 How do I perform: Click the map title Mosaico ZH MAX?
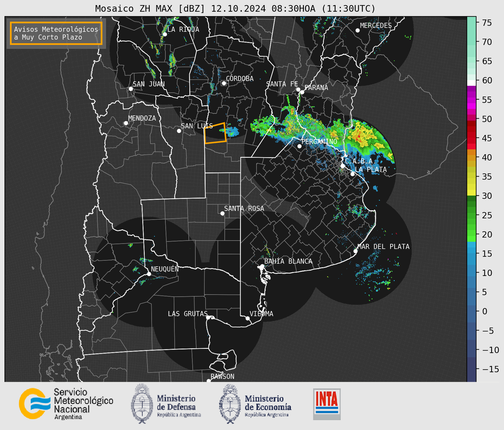click(235, 8)
